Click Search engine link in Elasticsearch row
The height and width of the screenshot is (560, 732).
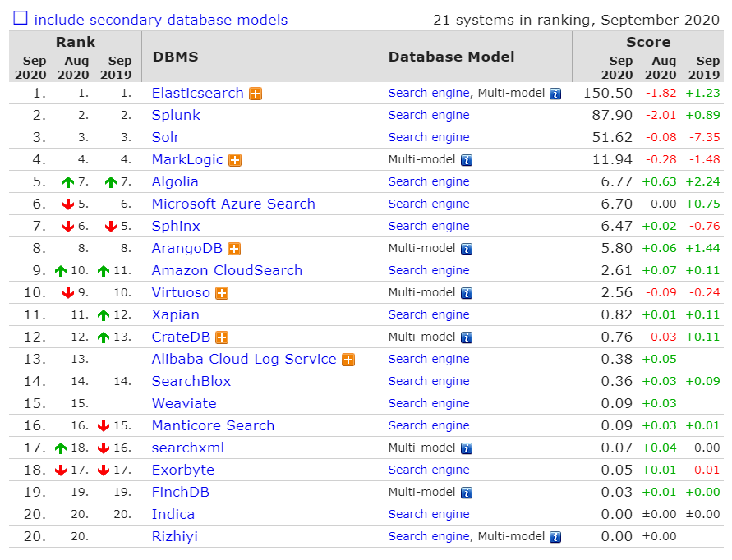coord(429,93)
